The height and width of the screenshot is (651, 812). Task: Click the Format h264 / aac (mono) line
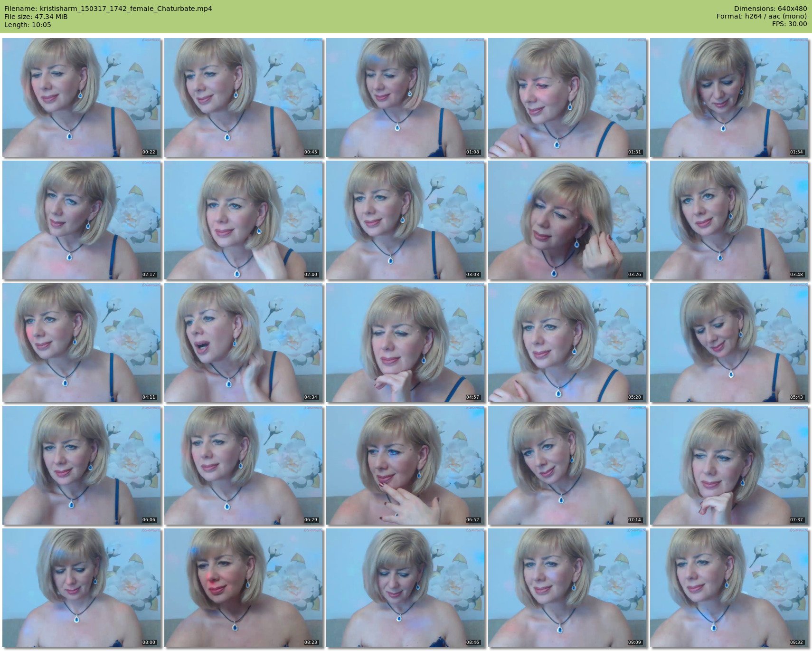762,17
